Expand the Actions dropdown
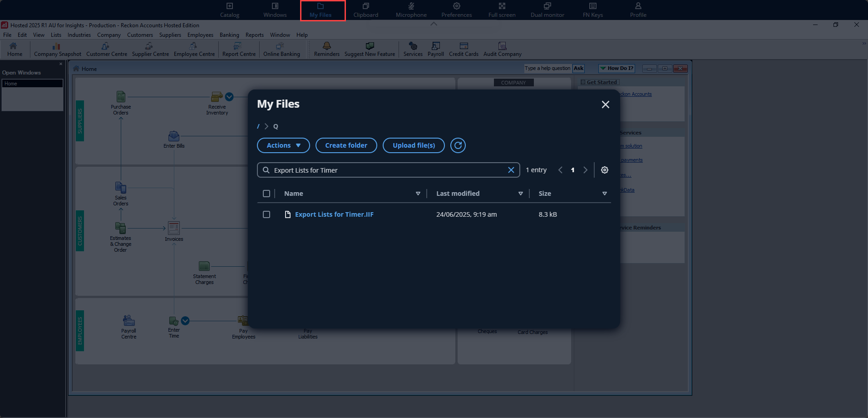Image resolution: width=868 pixels, height=418 pixels. tap(283, 145)
